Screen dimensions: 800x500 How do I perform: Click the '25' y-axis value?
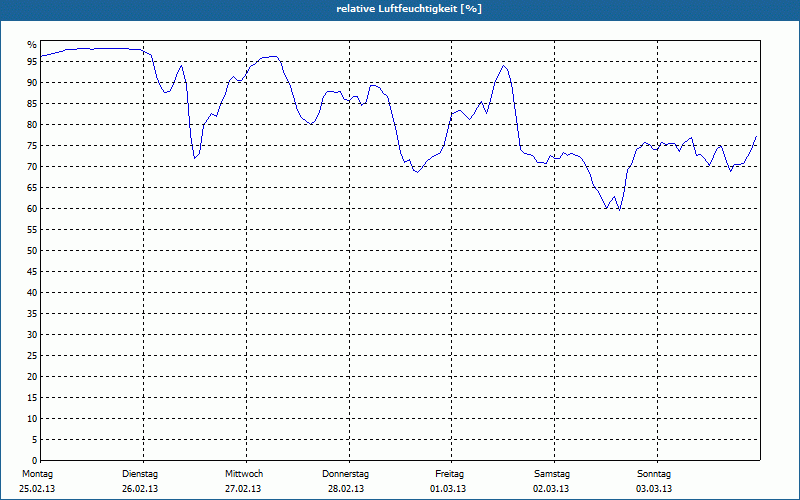coord(32,356)
